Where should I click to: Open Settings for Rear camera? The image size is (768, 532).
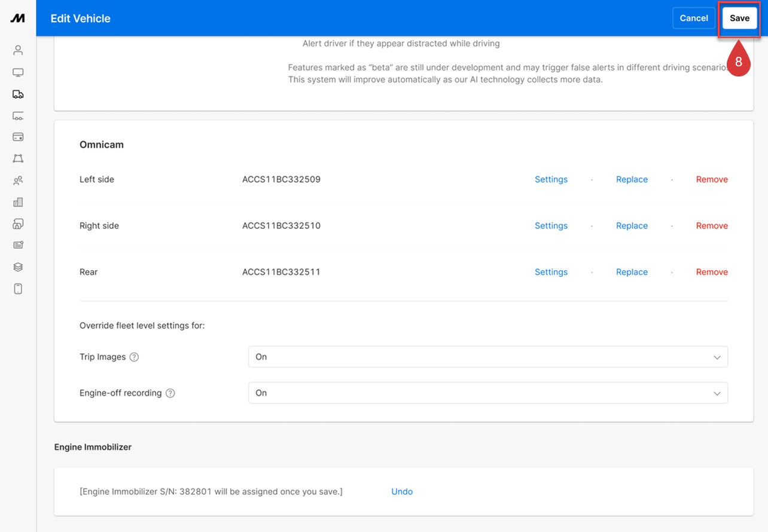click(x=551, y=272)
